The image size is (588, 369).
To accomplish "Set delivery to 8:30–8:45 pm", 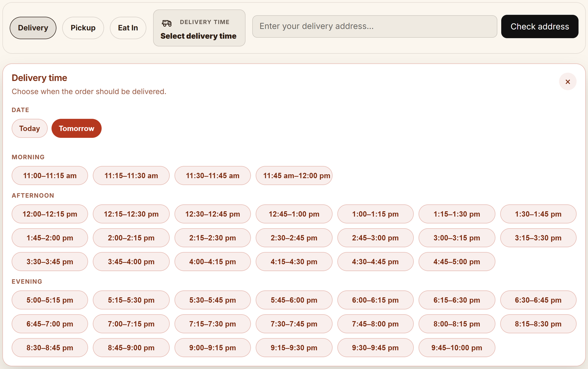I will [50, 348].
